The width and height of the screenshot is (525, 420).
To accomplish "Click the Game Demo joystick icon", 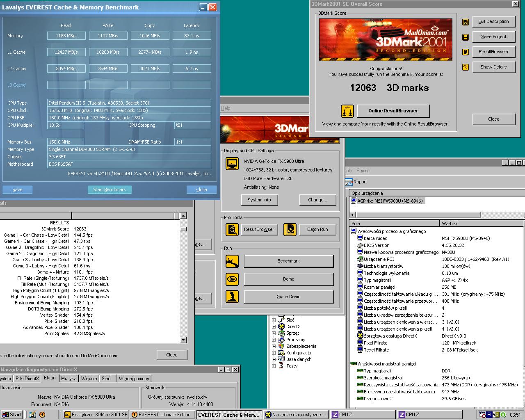I will click(x=232, y=297).
